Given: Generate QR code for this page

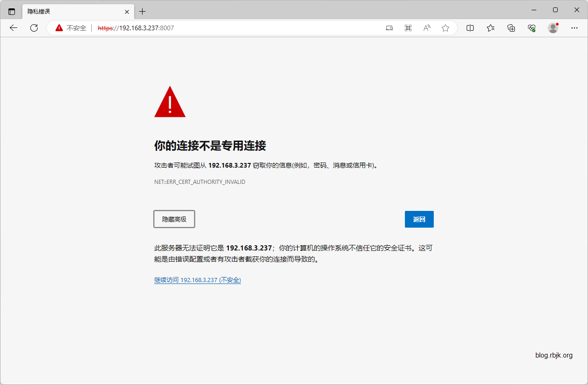Looking at the screenshot, I should [x=408, y=28].
